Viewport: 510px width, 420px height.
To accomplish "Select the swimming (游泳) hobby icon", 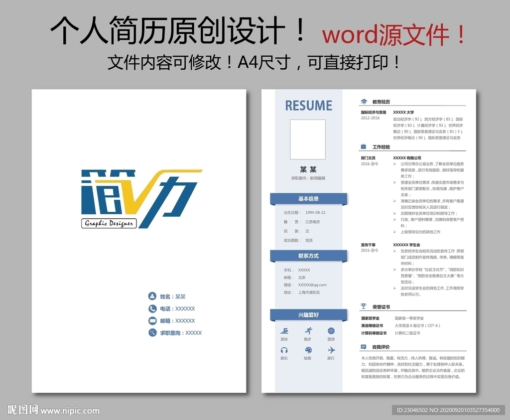I will tap(284, 331).
